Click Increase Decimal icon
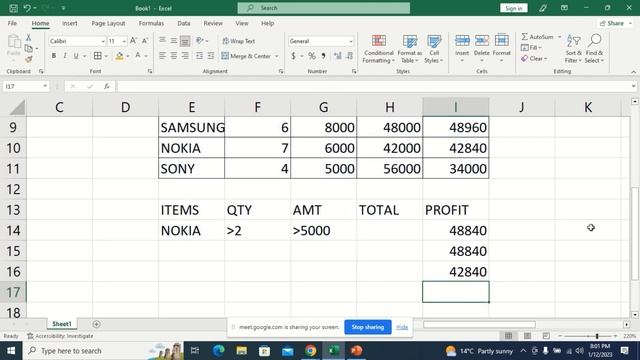Viewport: 640px width, 360px height. [x=338, y=56]
